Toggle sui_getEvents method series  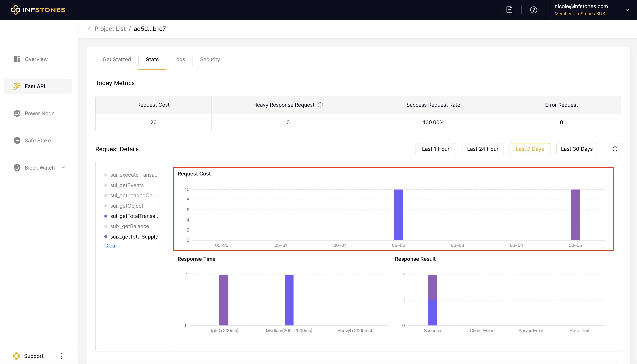(x=127, y=185)
